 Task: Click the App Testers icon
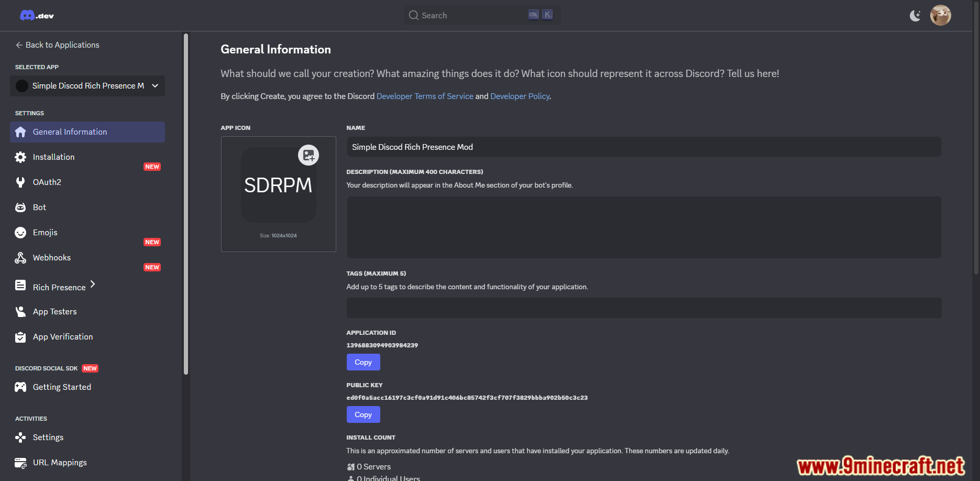[x=20, y=312]
